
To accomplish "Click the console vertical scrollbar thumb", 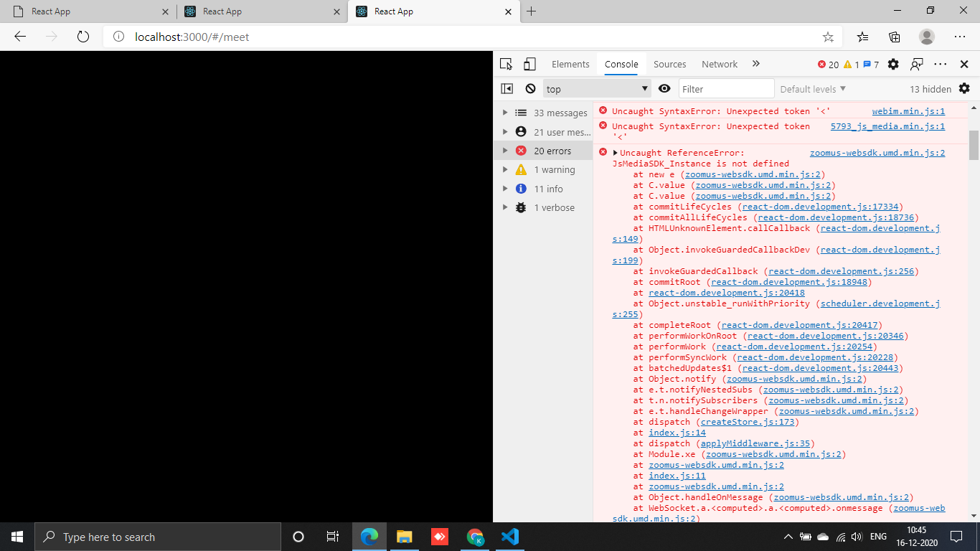I will click(x=974, y=145).
